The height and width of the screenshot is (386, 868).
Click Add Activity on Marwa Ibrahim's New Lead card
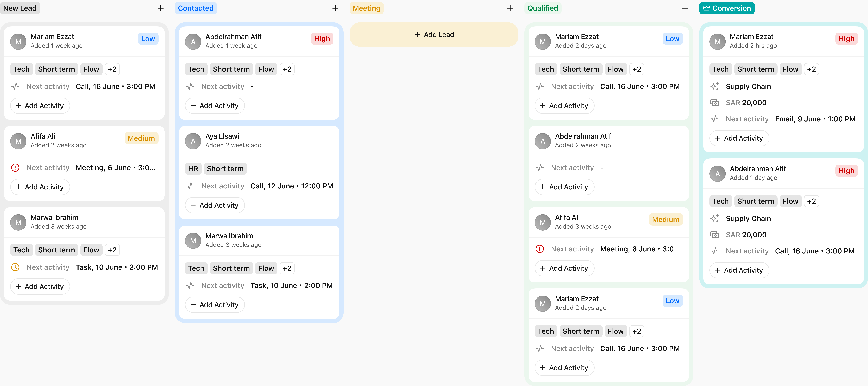point(40,287)
